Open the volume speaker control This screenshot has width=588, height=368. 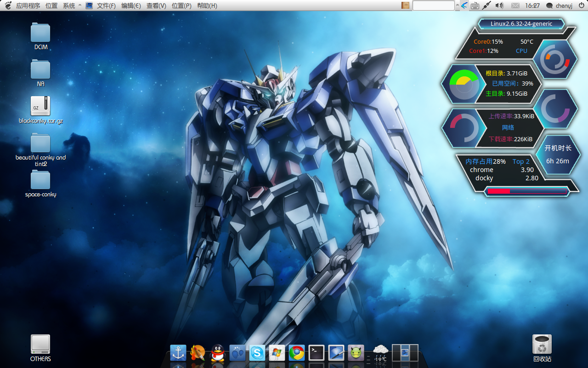(500, 6)
